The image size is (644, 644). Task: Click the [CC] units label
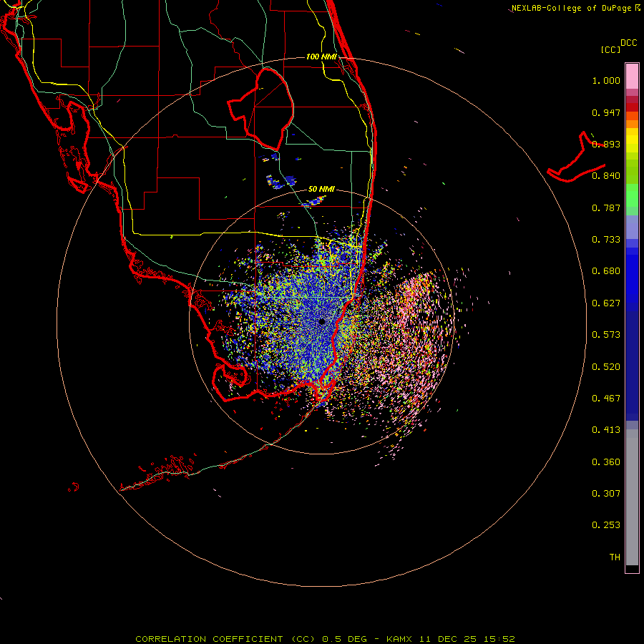(x=610, y=49)
